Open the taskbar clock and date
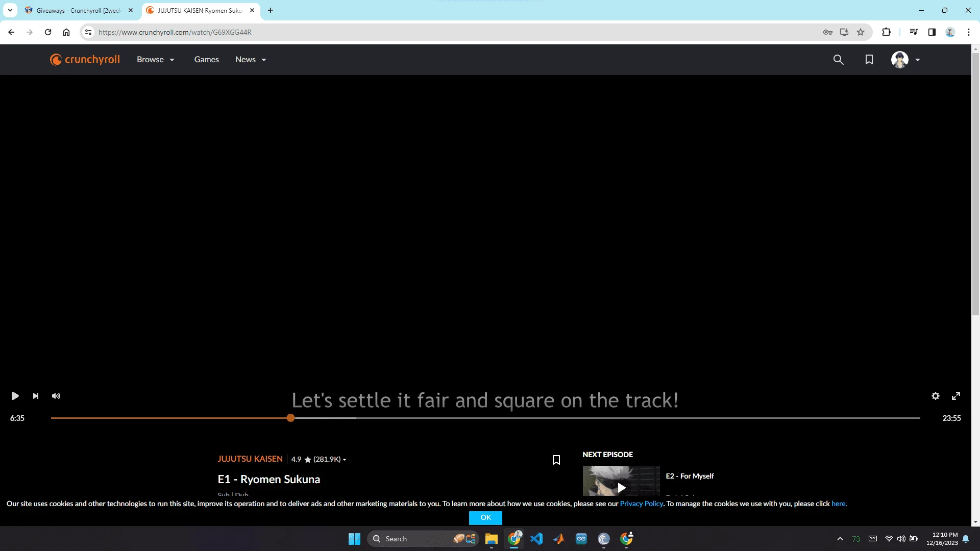This screenshot has height=551, width=980. tap(942, 539)
